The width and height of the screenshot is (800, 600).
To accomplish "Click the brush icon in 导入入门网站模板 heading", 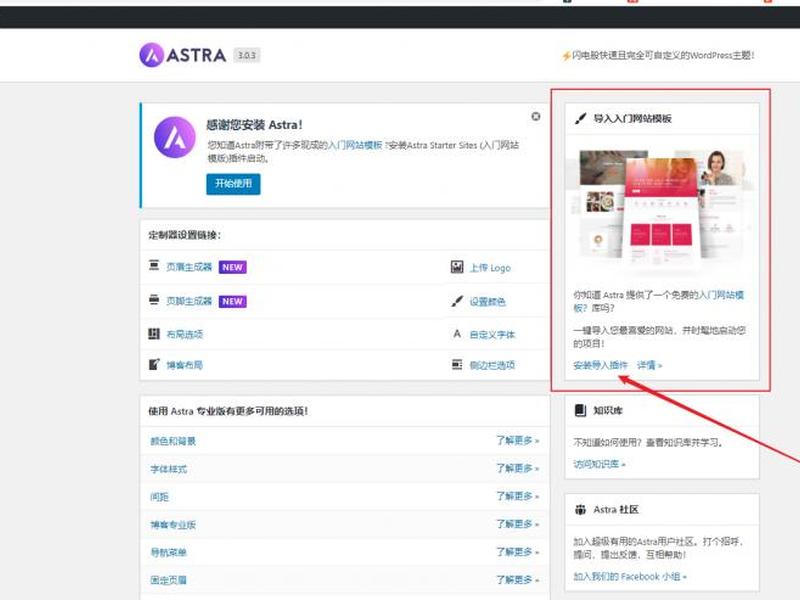I will tap(580, 118).
